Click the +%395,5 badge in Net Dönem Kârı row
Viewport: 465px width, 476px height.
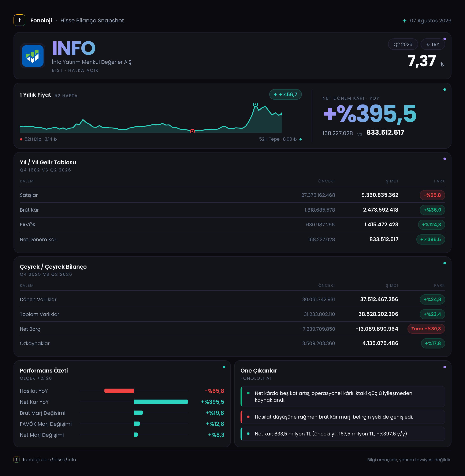(430, 240)
